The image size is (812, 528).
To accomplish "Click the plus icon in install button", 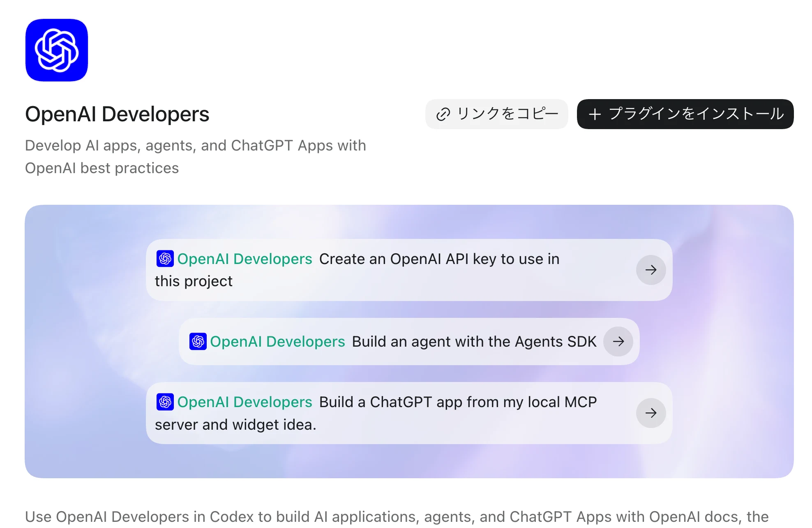I will pos(595,114).
